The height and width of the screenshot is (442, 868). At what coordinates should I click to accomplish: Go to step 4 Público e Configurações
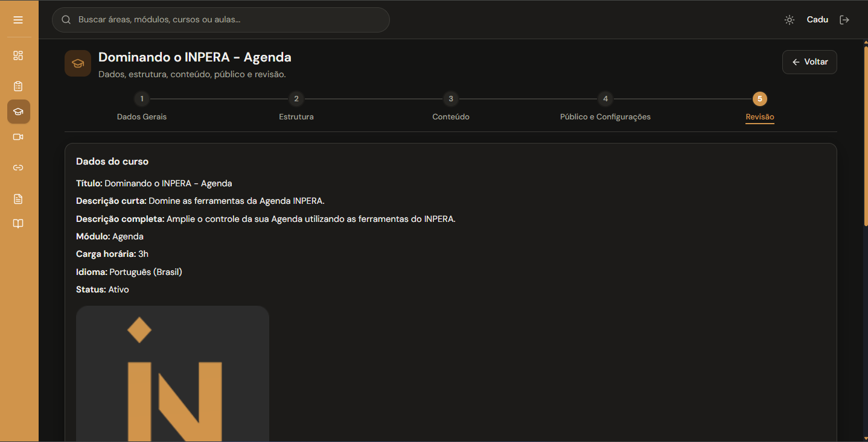(x=605, y=106)
